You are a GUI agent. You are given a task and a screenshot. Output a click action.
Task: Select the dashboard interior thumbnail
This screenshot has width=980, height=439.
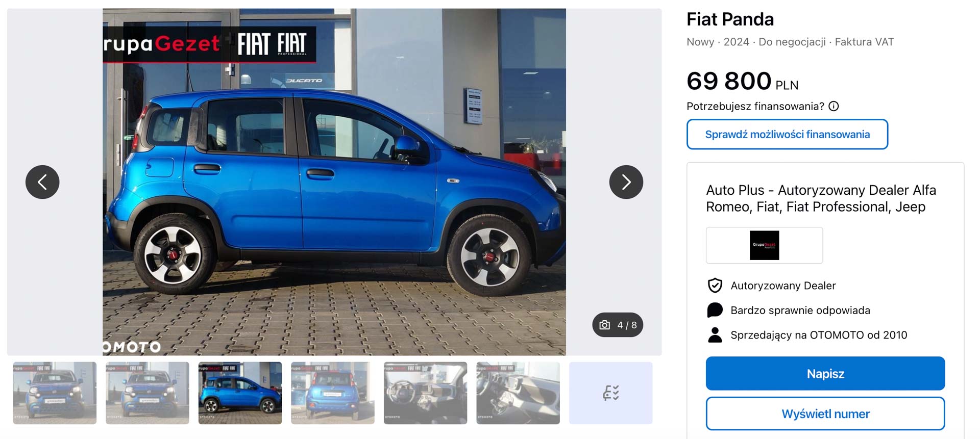click(x=426, y=393)
